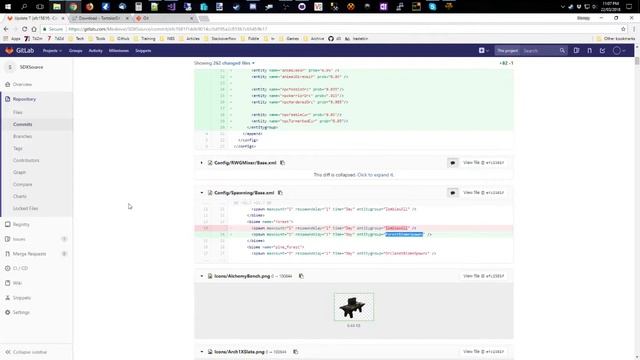Toggle comments on Config/RWGMixer/Base.xml diff
The width and height of the screenshot is (640, 360).
click(453, 163)
